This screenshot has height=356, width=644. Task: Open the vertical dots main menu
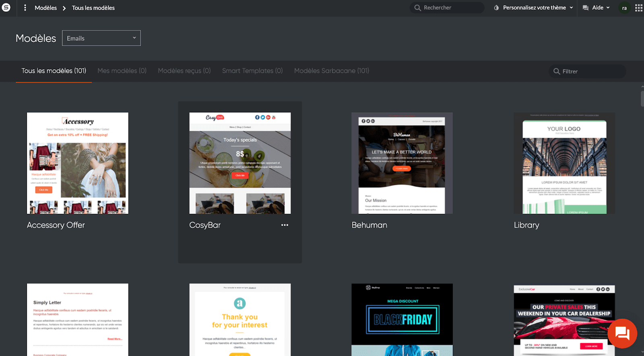point(25,8)
